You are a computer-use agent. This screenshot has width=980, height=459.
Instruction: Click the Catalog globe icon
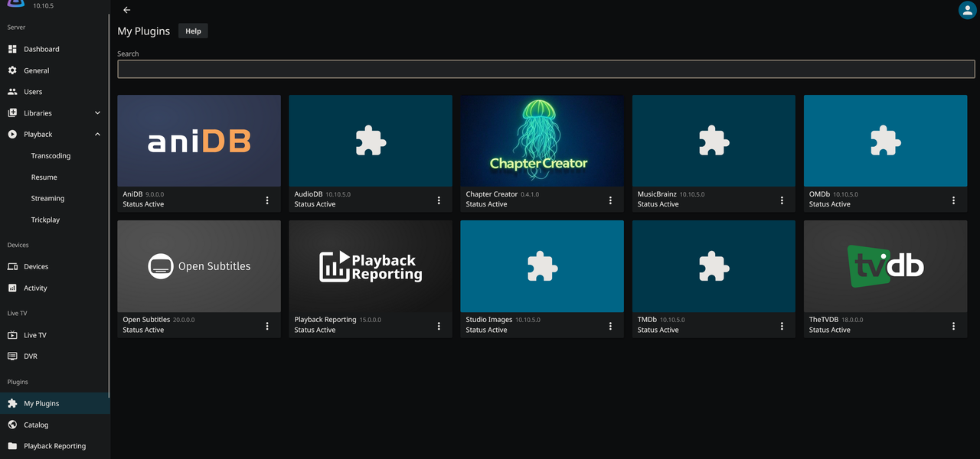tap(12, 425)
